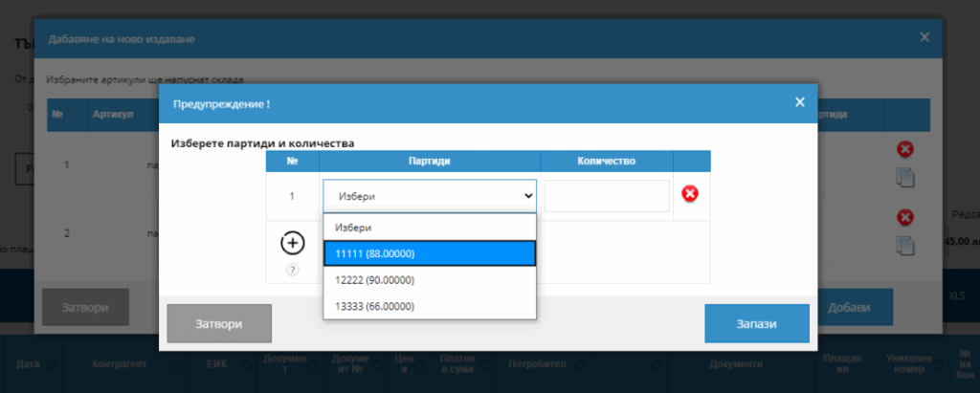Remove article row 2 using its red delete icon
The height and width of the screenshot is (393, 980).
click(x=905, y=218)
